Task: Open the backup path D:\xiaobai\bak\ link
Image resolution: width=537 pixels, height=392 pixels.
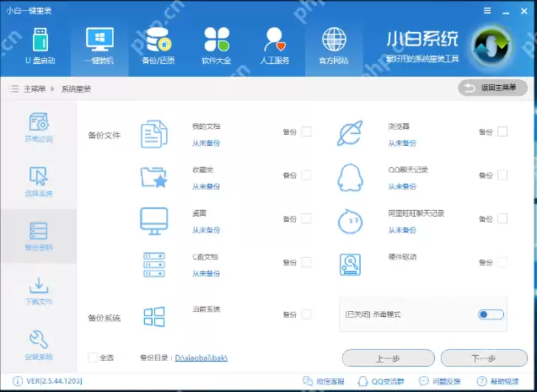Action: (201, 358)
